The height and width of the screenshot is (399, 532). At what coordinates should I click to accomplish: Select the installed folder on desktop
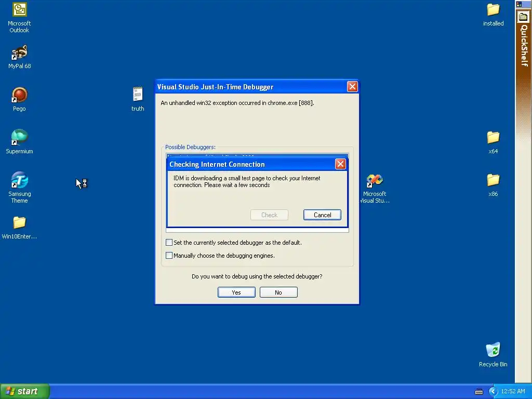[x=493, y=15]
